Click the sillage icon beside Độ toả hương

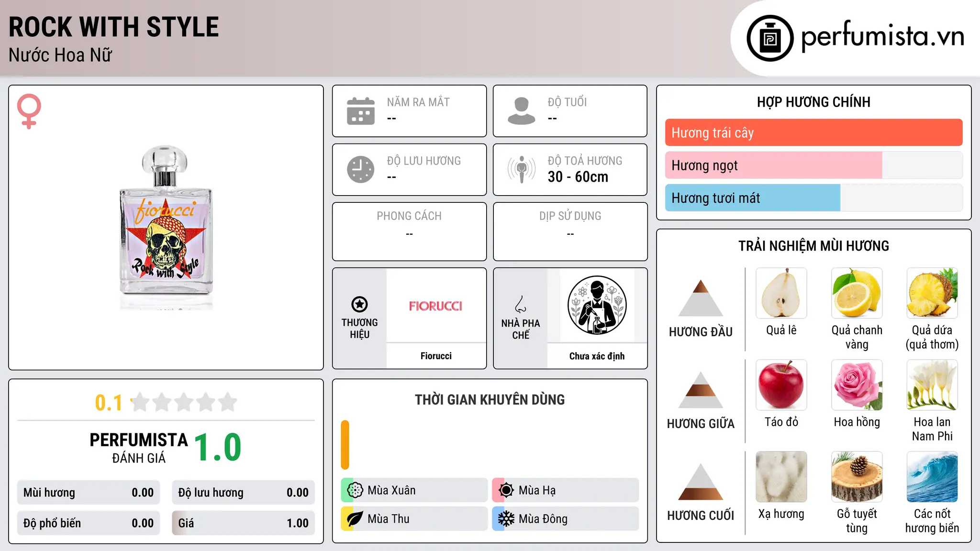pyautogui.click(x=522, y=169)
